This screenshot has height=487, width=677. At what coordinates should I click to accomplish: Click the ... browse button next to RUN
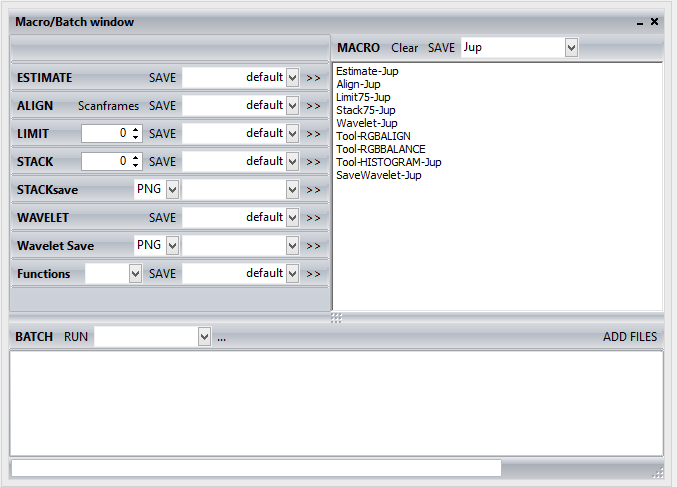221,339
